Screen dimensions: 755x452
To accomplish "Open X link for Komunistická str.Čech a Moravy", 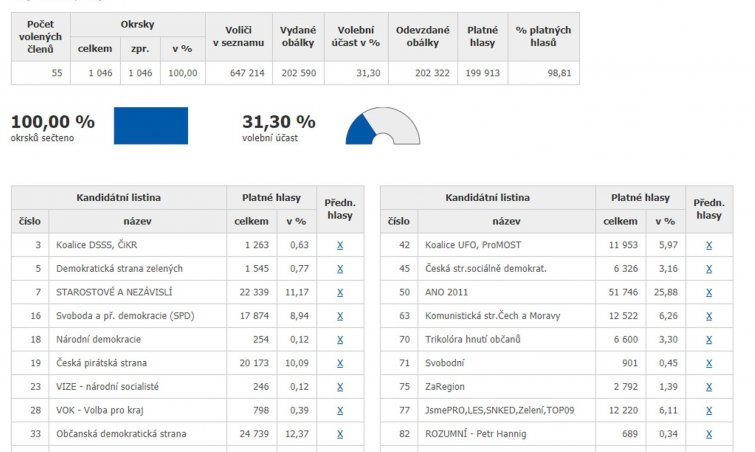I will point(709,316).
